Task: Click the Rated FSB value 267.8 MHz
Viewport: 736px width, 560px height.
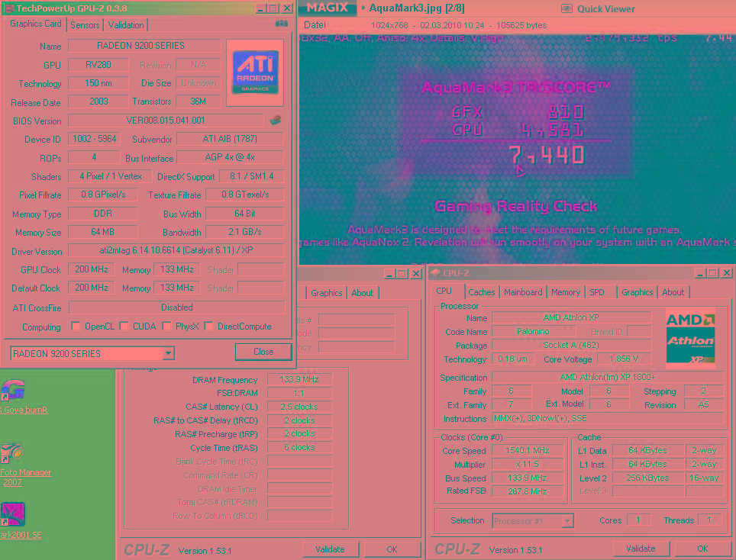Action: coord(527,491)
